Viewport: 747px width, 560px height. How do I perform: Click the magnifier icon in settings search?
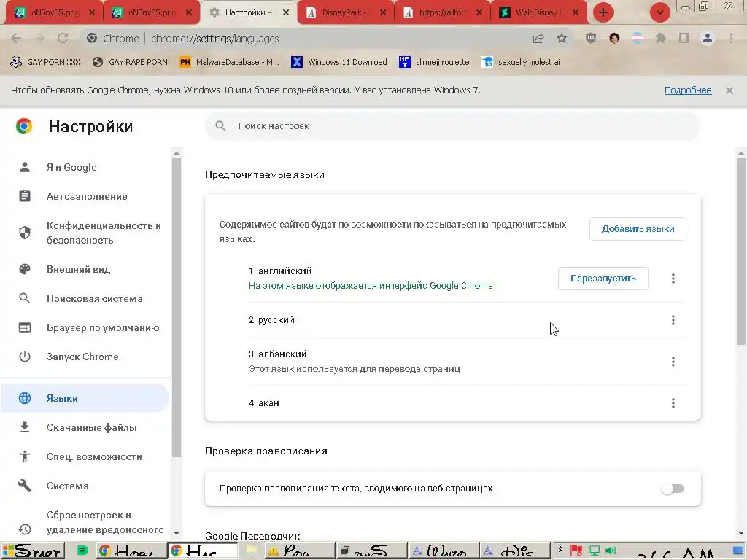point(220,125)
